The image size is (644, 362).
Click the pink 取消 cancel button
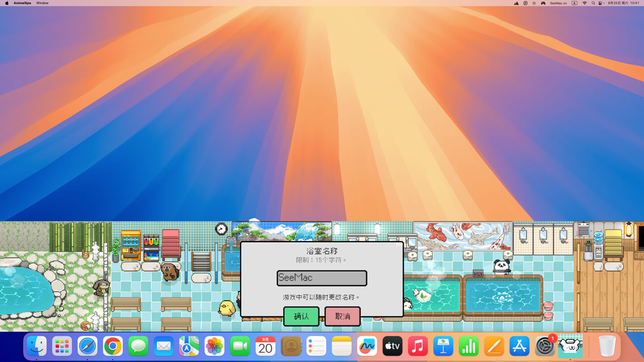343,316
